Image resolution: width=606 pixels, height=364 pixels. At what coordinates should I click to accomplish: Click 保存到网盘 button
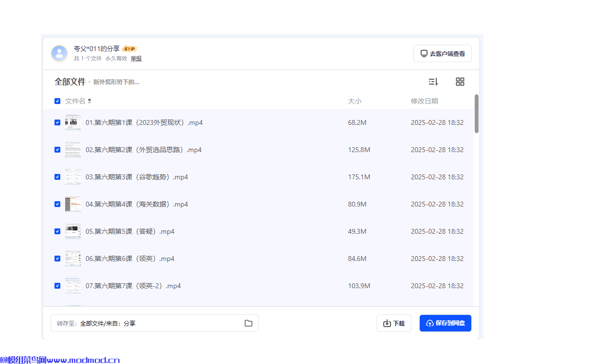(x=446, y=323)
